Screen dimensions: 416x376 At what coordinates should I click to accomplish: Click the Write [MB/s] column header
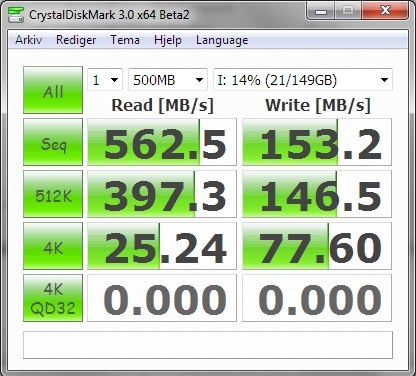click(318, 105)
